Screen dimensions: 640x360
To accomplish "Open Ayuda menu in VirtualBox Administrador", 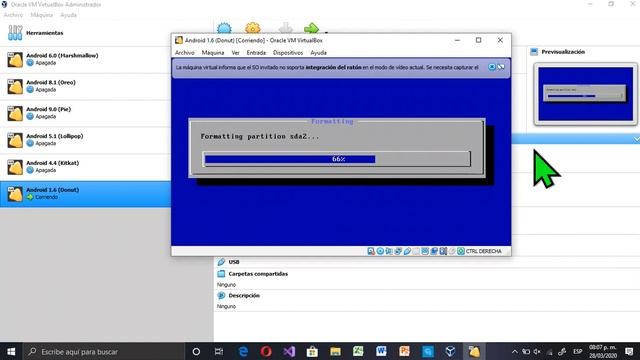I will [x=68, y=15].
